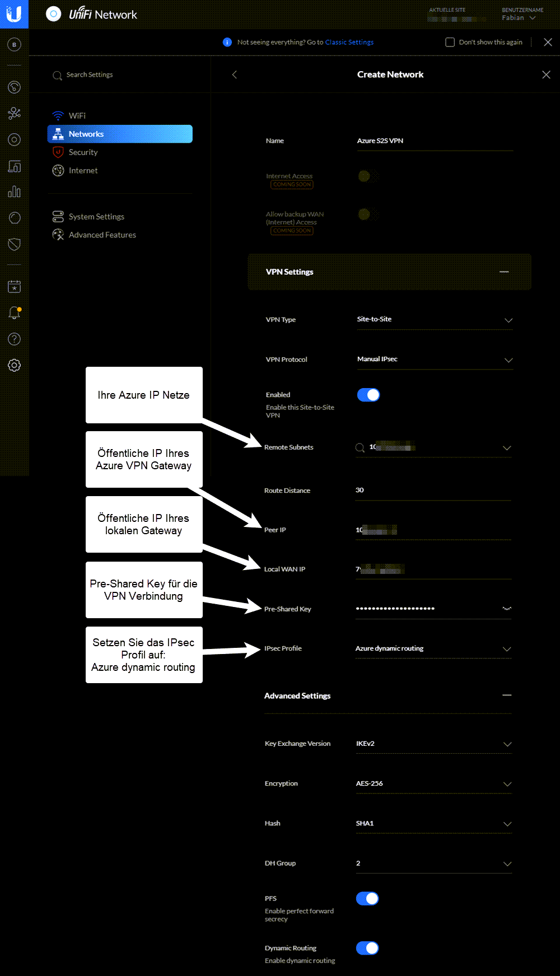Open the topology icon in left rail
This screenshot has width=560, height=976.
point(15,113)
